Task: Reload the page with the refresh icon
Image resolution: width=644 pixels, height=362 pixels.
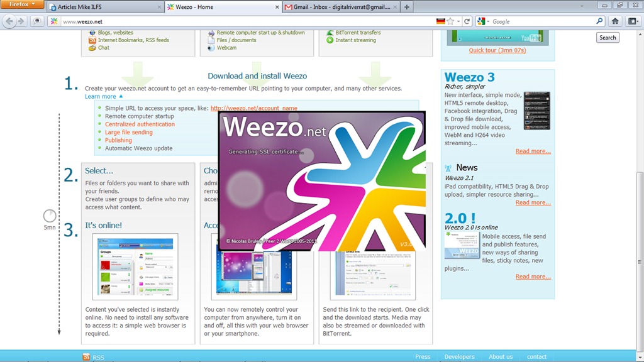Action: pyautogui.click(x=467, y=21)
